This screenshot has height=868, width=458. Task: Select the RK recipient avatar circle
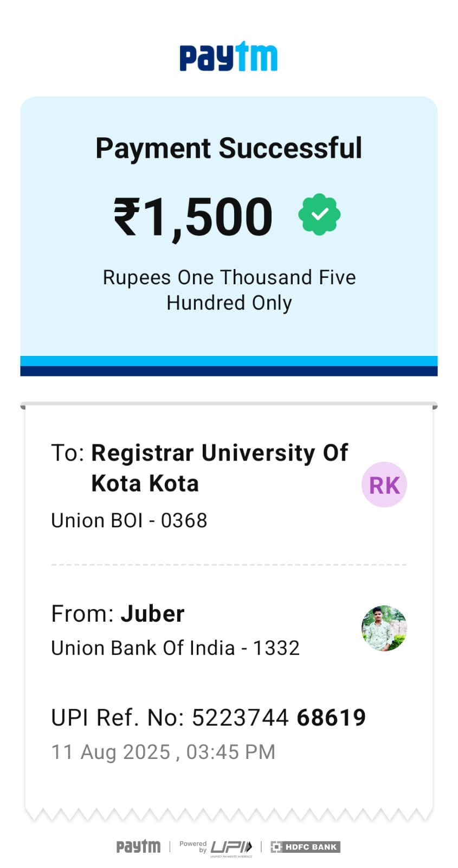[384, 484]
